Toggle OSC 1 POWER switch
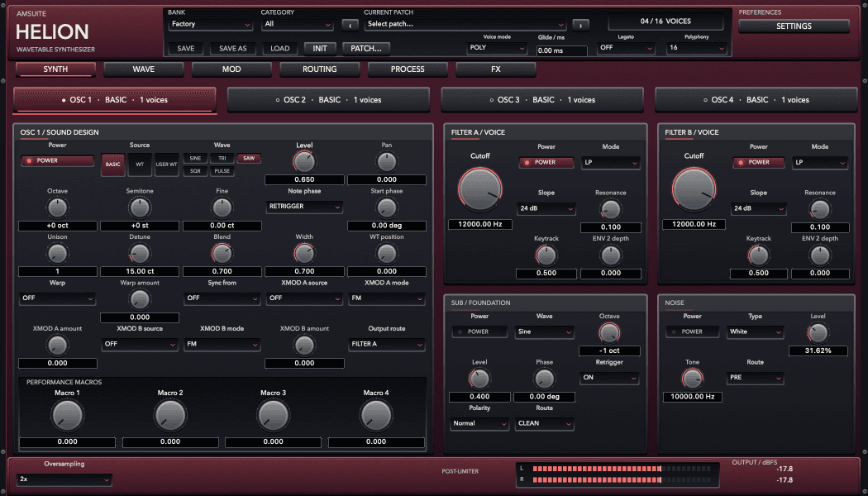 (x=58, y=160)
